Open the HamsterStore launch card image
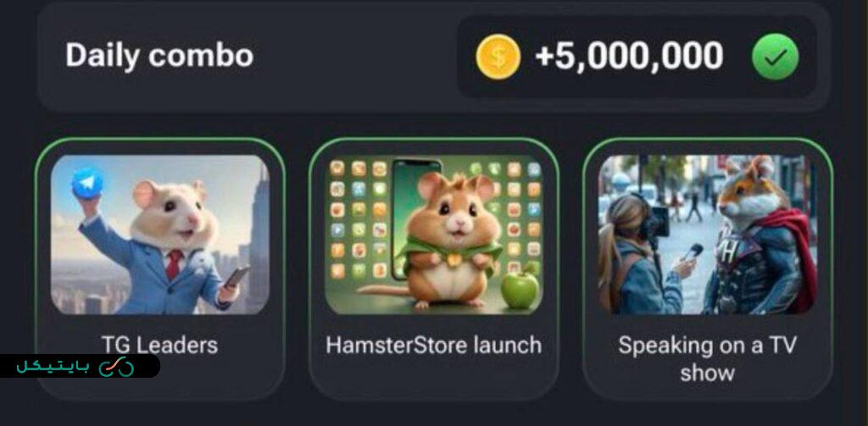This screenshot has width=868, height=426. 433,235
